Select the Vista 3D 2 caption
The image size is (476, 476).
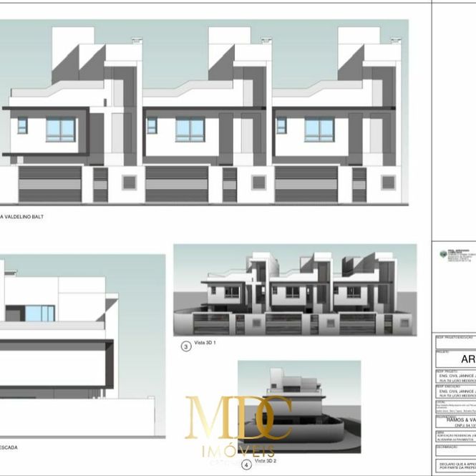266,462
